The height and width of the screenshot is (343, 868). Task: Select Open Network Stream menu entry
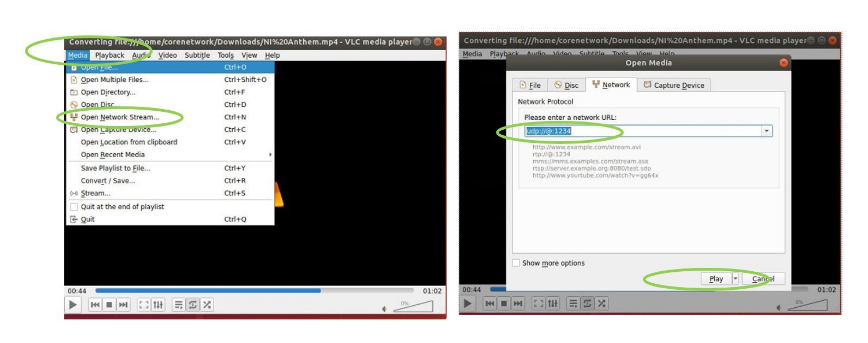tap(120, 117)
